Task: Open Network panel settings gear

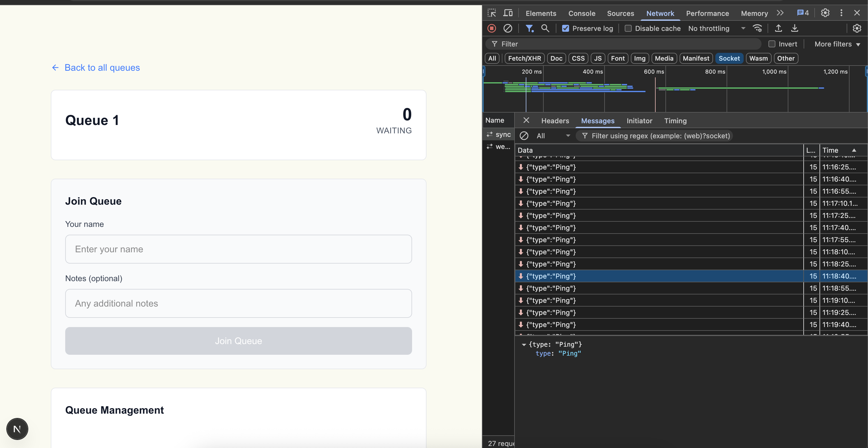Action: [x=857, y=28]
